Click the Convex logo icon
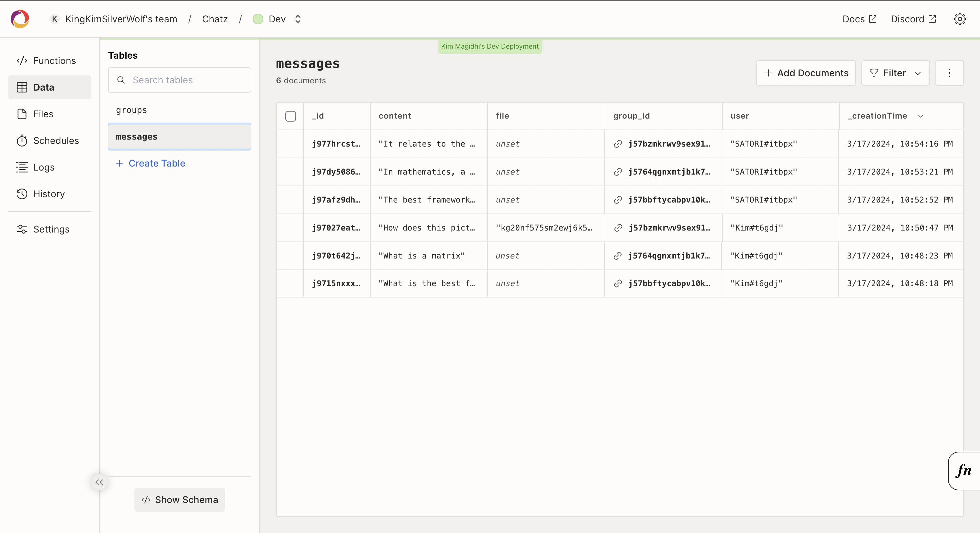 coord(20,19)
